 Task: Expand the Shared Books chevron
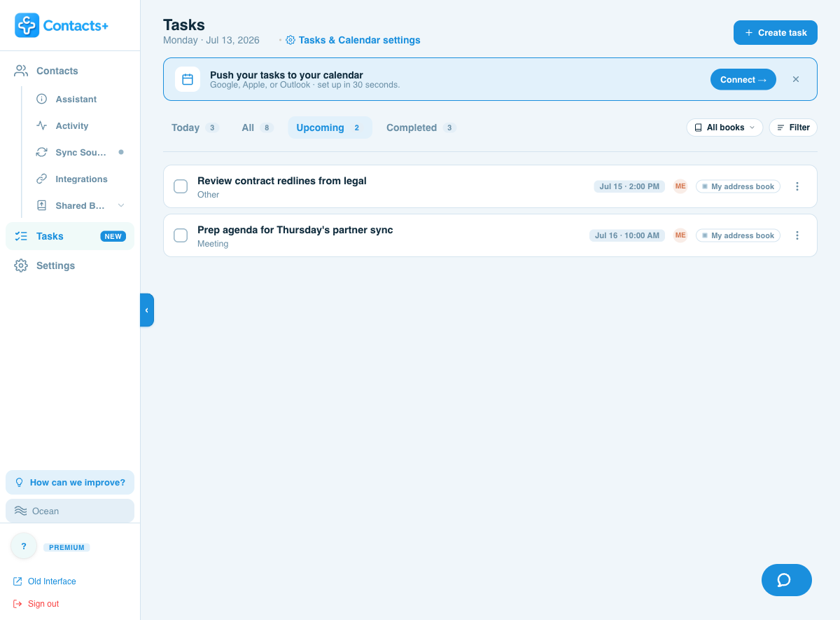[121, 205]
